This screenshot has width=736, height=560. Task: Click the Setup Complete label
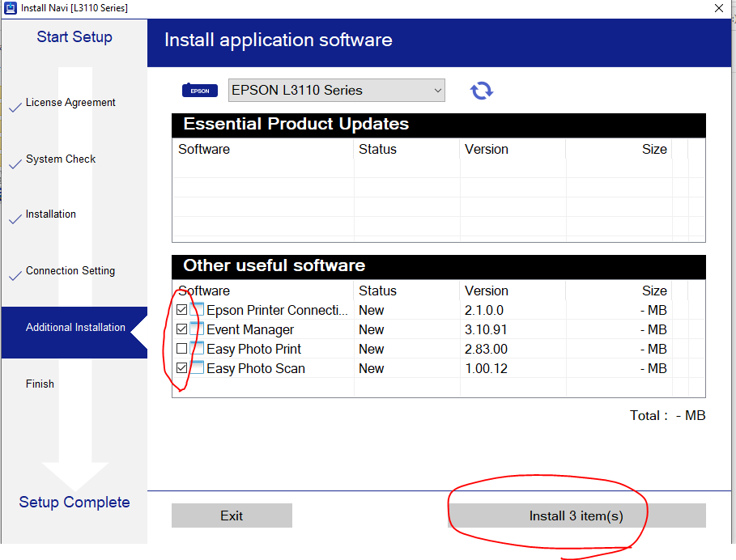[x=74, y=503]
